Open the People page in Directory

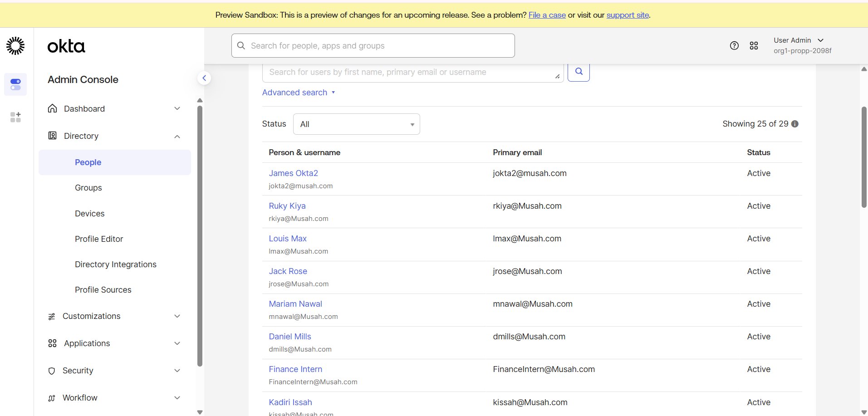pos(115,162)
